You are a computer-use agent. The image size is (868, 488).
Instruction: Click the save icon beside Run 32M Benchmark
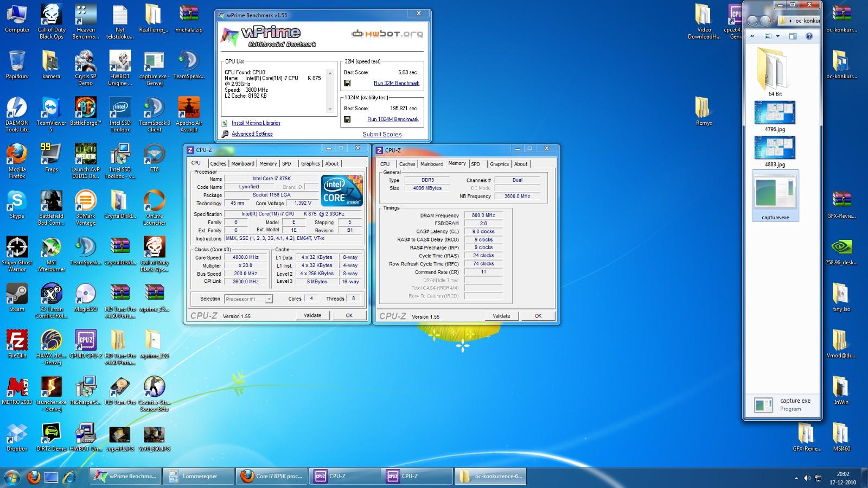(347, 83)
